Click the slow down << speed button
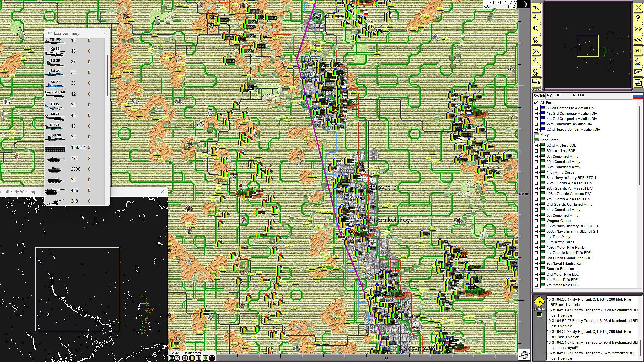Screen dimensions: 644x362 pyautogui.click(x=638, y=40)
